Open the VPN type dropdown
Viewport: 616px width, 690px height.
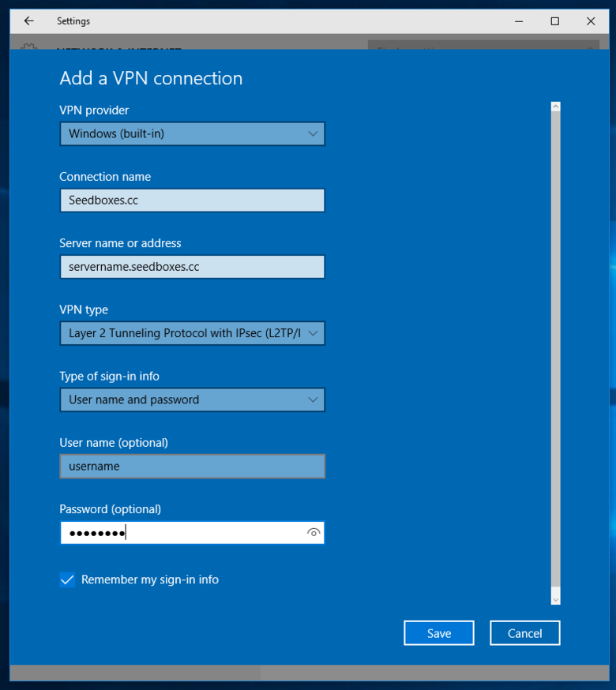193,333
